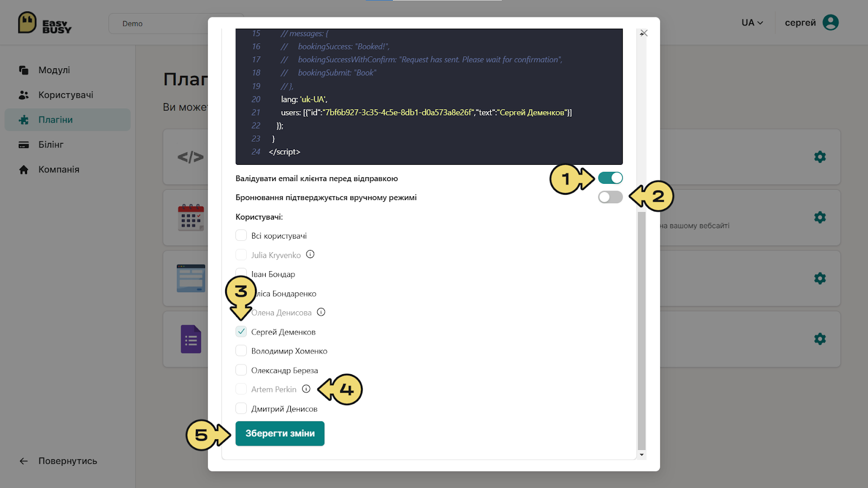Screen dimensions: 868x488
Task: Click the gear icon in the last plugin row
Action: [x=820, y=339]
